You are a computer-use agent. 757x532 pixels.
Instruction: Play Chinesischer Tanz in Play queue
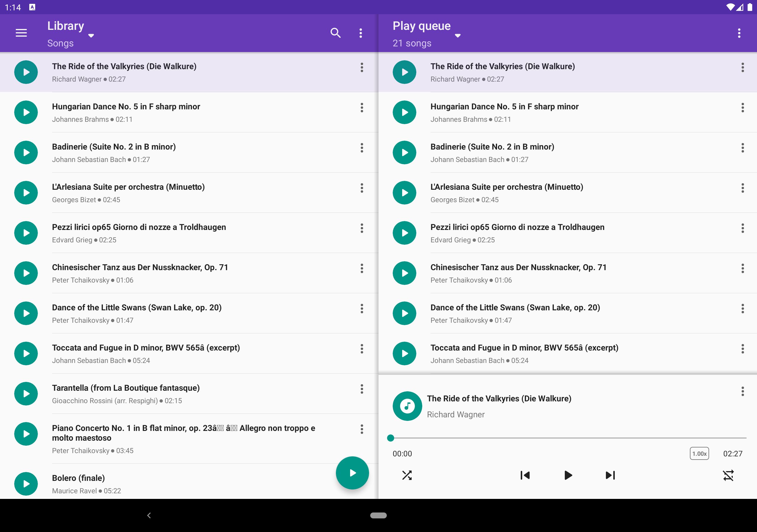405,273
